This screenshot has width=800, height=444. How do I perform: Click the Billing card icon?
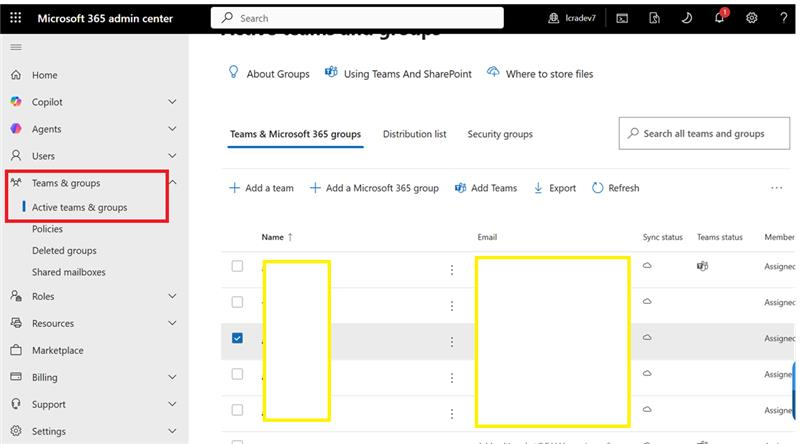(16, 377)
